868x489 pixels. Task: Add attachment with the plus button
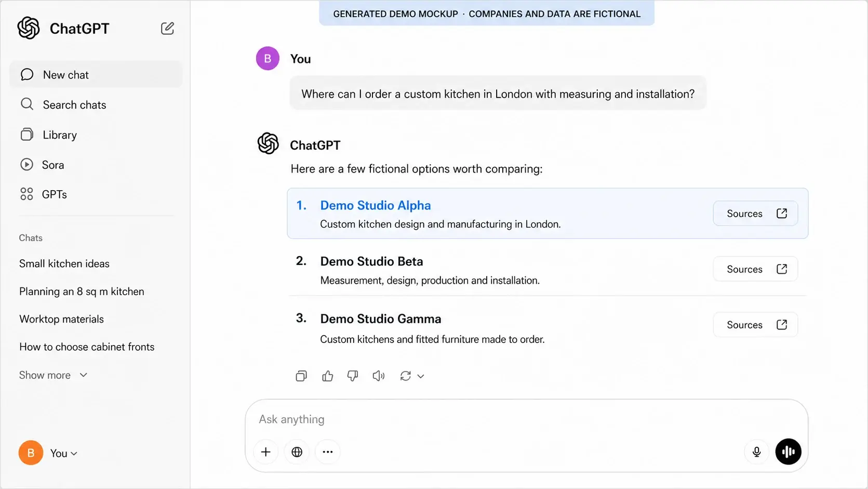[x=265, y=452]
